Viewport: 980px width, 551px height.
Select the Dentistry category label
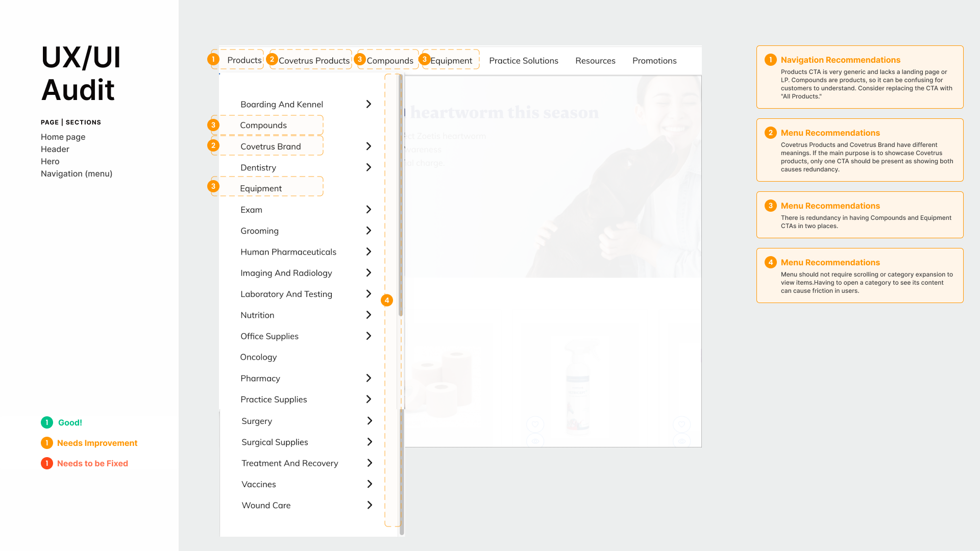pos(258,168)
